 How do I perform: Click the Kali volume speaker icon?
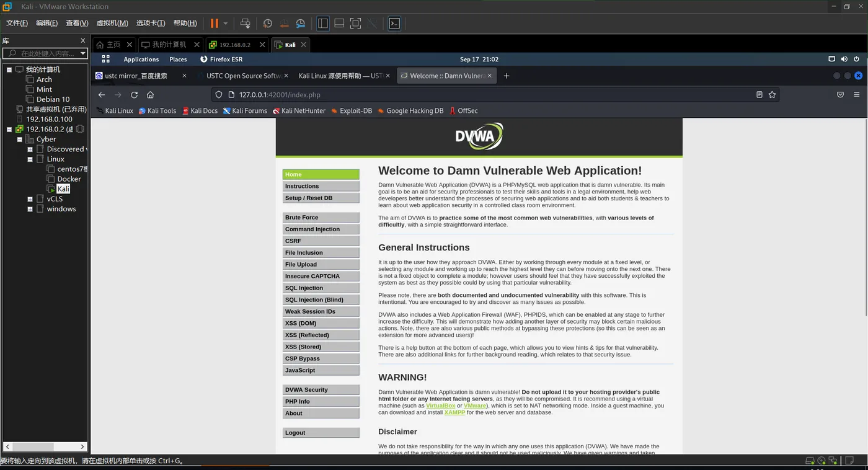click(844, 59)
